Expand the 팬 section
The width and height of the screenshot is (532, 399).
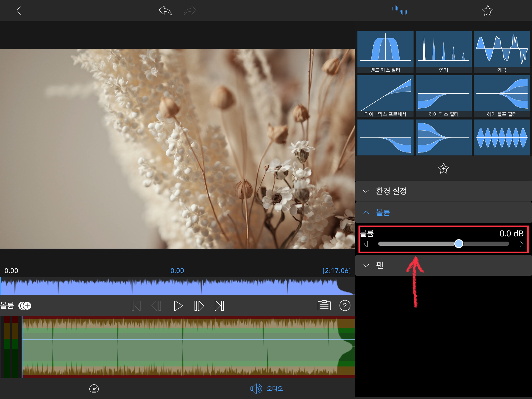pyautogui.click(x=443, y=265)
